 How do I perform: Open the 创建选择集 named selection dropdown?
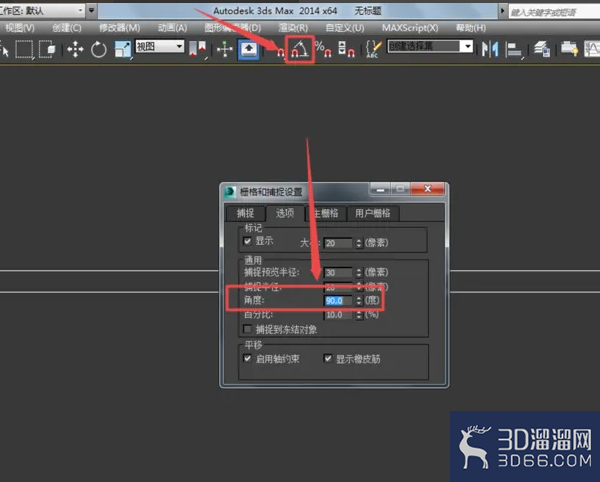point(430,46)
